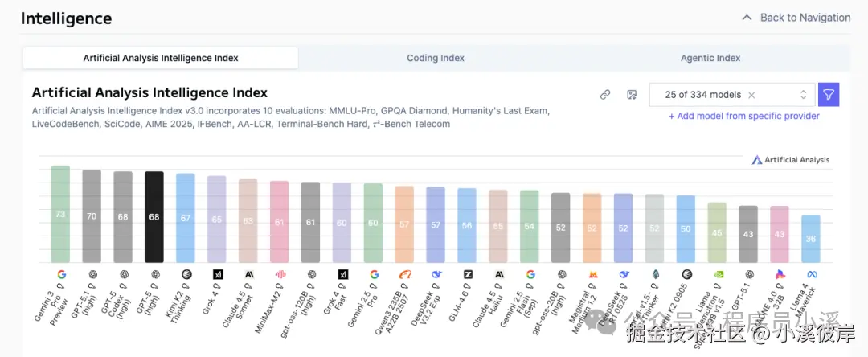This screenshot has height=357, width=868.
Task: Click the blue Kimi K2 Thinking bar (67)
Action: click(186, 218)
